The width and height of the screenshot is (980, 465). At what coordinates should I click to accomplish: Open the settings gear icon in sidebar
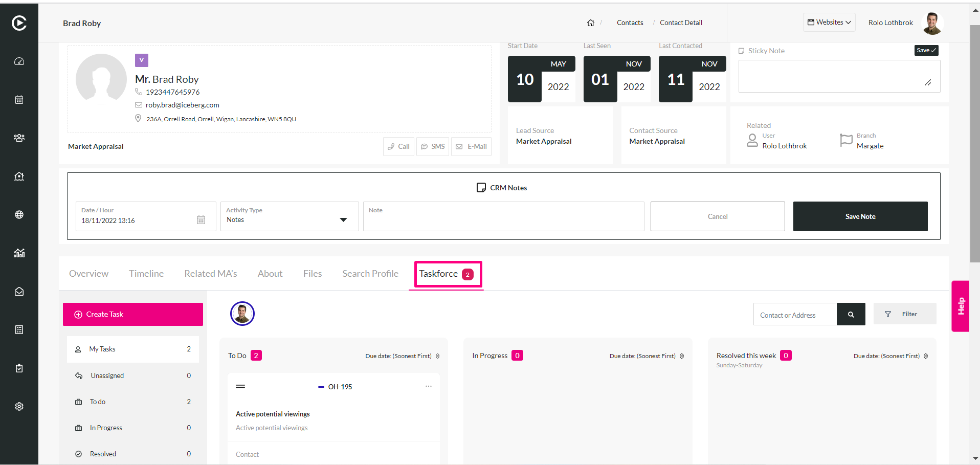click(x=19, y=407)
